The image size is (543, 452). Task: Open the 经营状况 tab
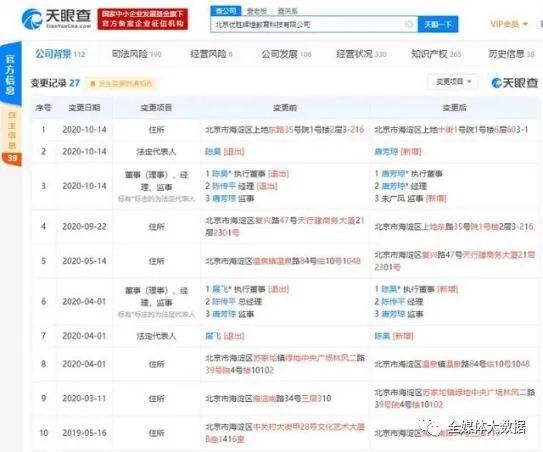(361, 54)
